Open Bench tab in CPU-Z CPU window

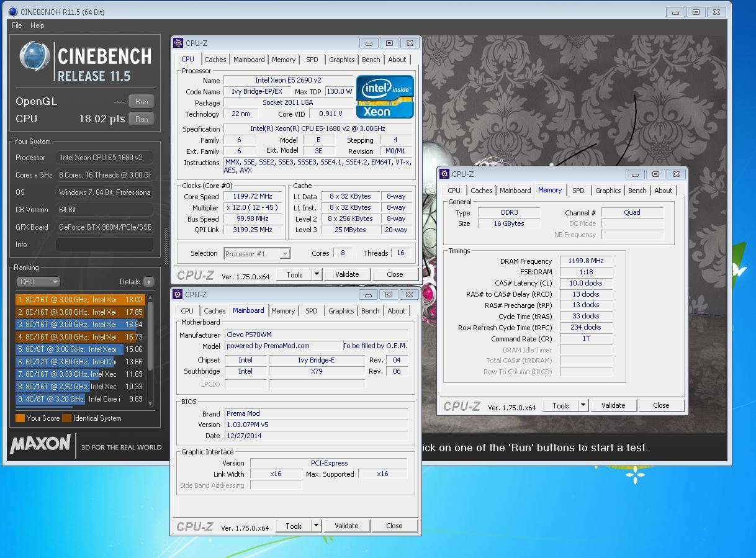(x=371, y=60)
